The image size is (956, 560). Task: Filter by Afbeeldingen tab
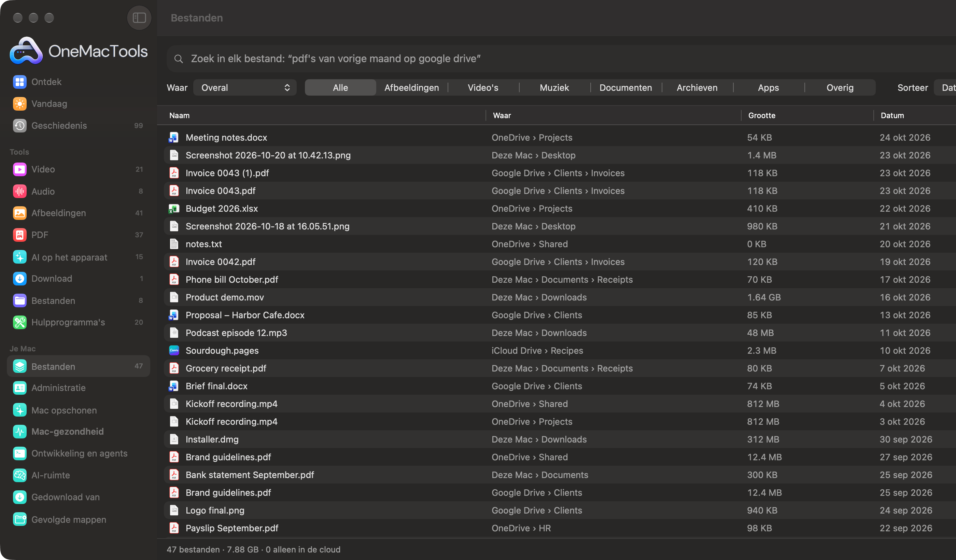point(412,88)
